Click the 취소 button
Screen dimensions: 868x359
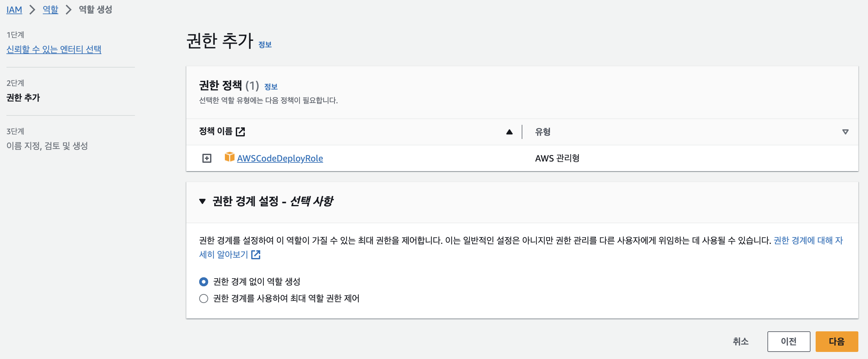741,341
